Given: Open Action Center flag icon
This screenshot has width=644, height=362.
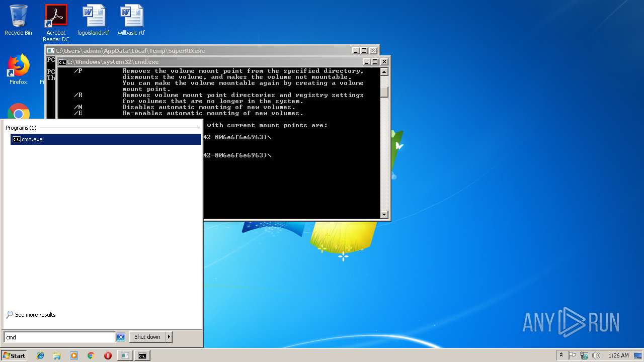Looking at the screenshot, I should [572, 355].
